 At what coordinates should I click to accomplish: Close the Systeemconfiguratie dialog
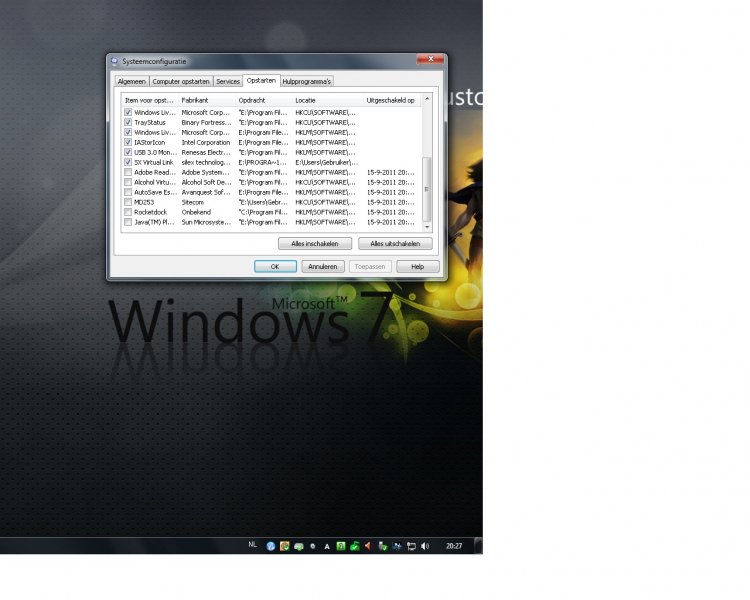[x=430, y=59]
